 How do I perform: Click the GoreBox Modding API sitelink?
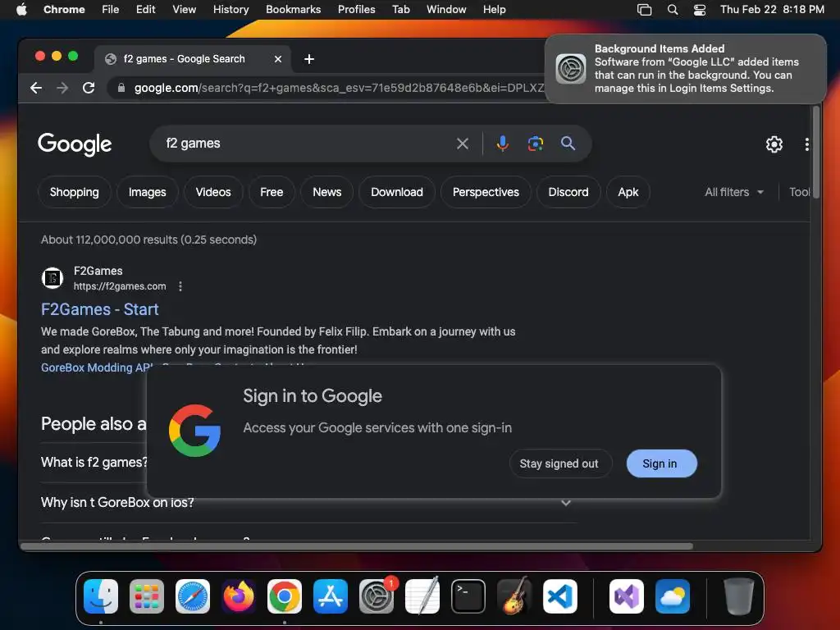(x=97, y=367)
